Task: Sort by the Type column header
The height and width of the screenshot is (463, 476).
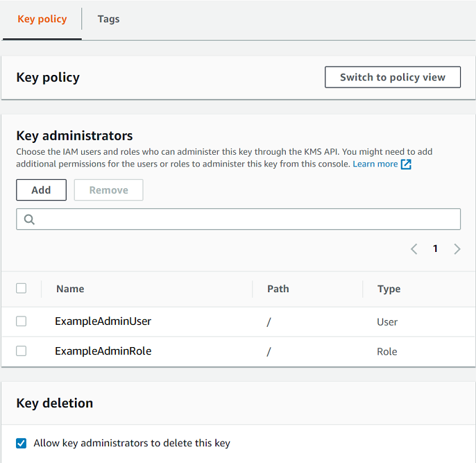Action: (389, 289)
